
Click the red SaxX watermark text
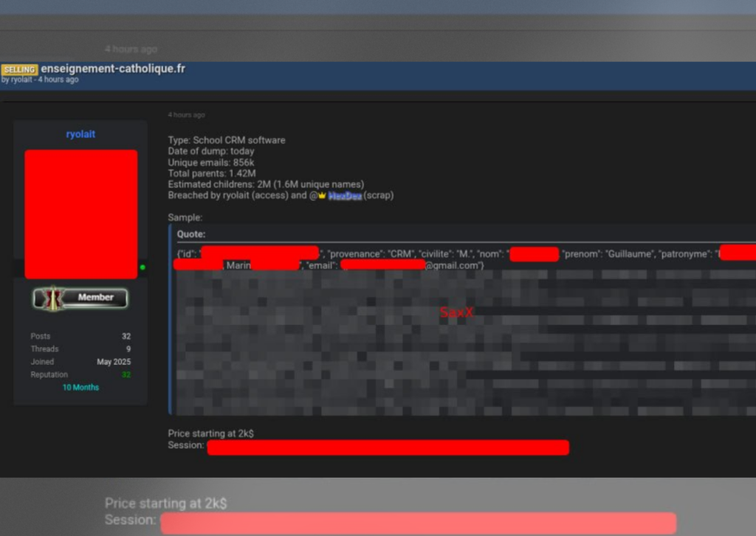[456, 313]
